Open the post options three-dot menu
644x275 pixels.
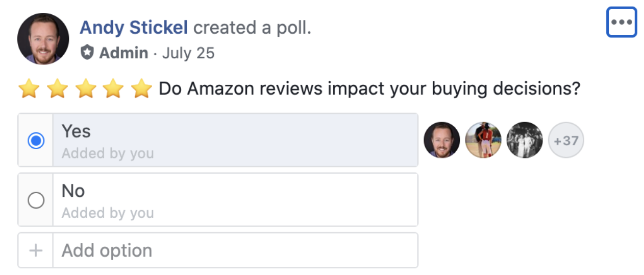(621, 22)
